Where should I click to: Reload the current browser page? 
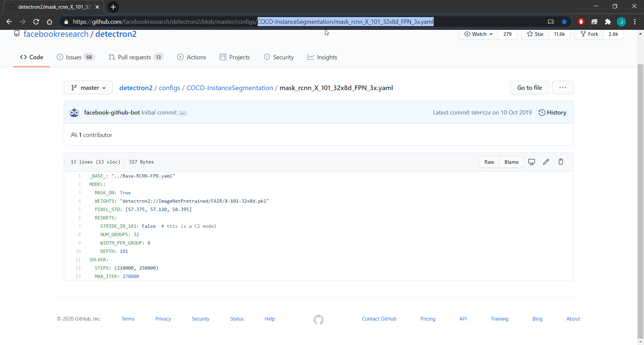36,22
